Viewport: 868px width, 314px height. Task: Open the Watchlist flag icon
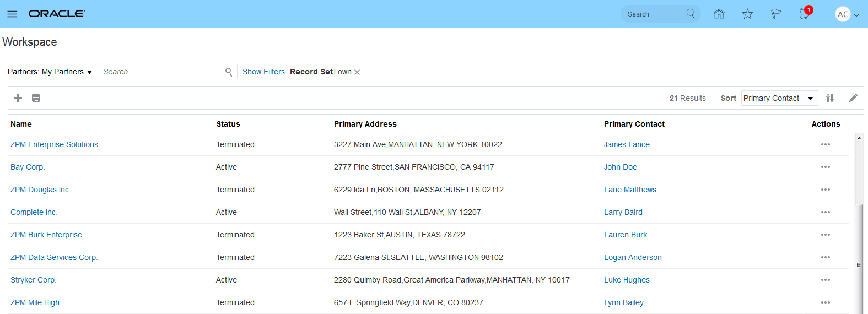pyautogui.click(x=776, y=14)
